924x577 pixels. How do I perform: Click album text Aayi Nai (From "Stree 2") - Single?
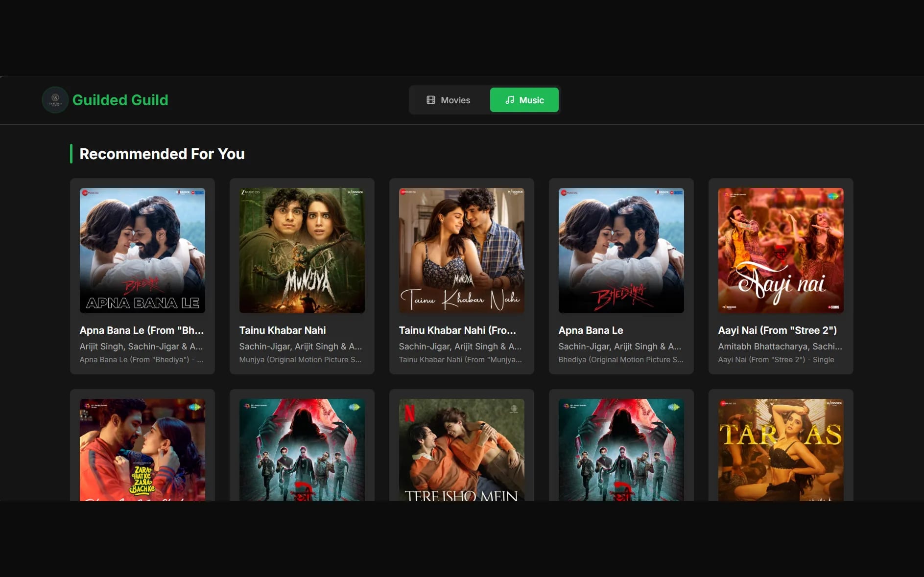[x=776, y=360]
